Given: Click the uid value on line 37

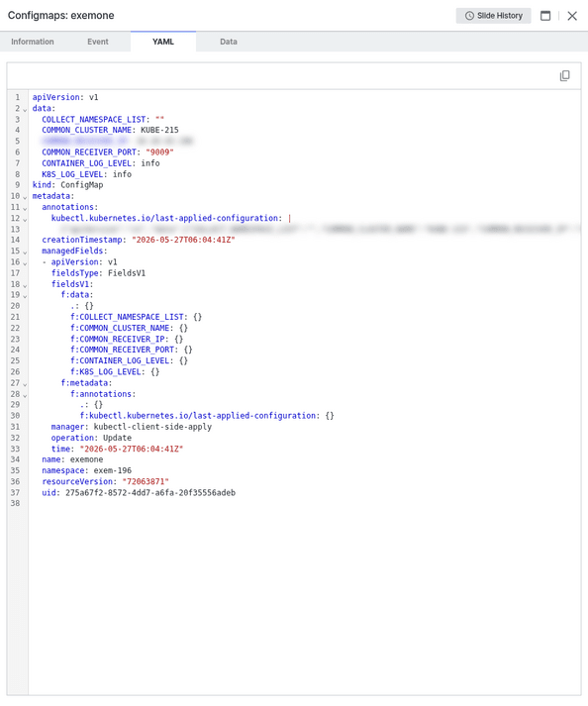Looking at the screenshot, I should 150,492.
